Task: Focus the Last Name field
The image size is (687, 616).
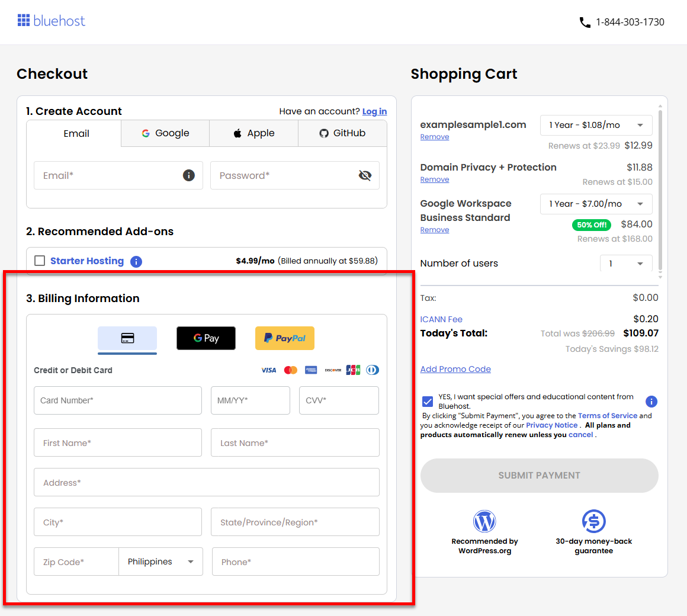Action: pos(296,442)
